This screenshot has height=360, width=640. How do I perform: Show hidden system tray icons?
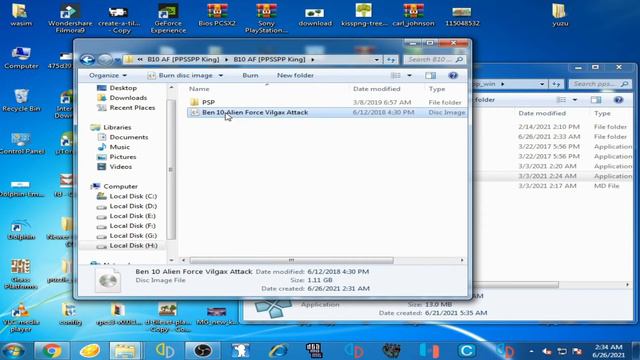coord(531,351)
